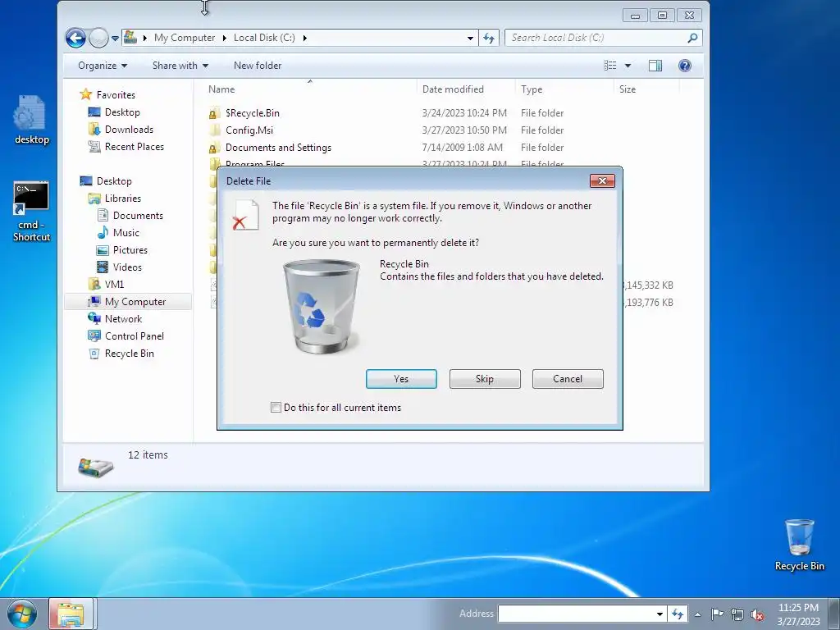Open the clock showing 11:25 PM
This screenshot has height=630, width=840.
point(798,614)
